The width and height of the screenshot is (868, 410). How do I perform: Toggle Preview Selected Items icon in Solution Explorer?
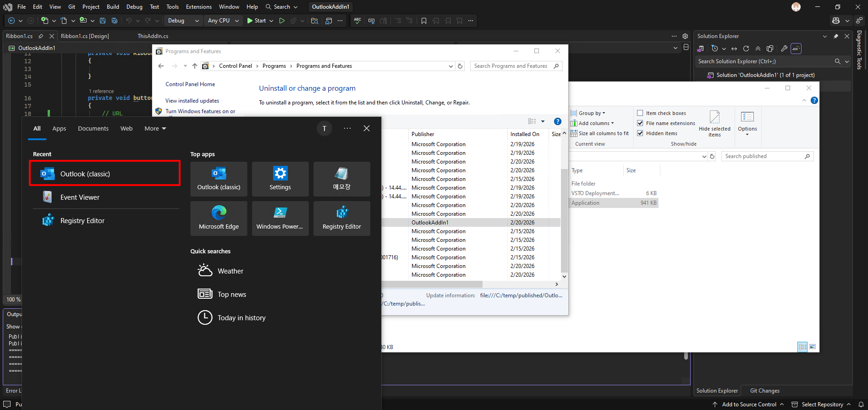point(796,49)
